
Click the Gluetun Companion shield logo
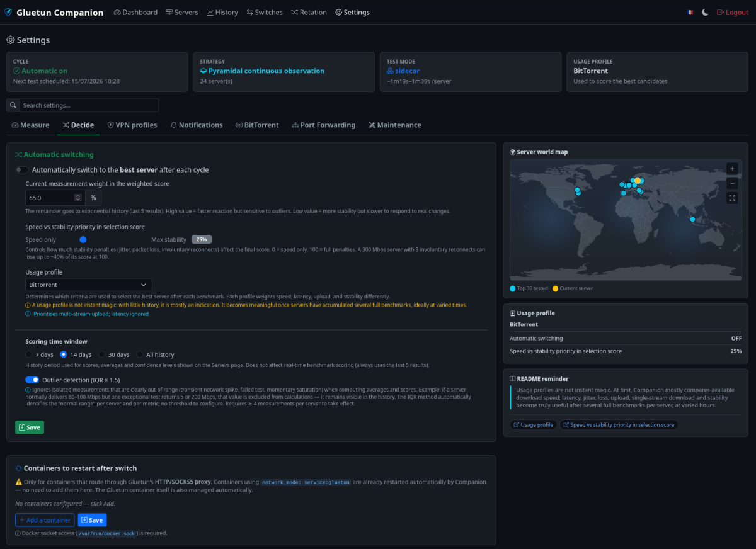tap(8, 13)
